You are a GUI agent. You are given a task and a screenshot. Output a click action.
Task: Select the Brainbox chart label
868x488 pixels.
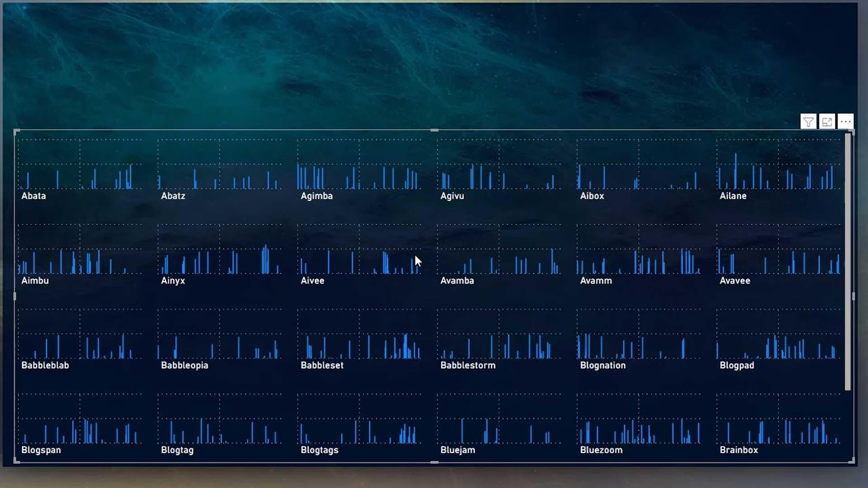(739, 450)
